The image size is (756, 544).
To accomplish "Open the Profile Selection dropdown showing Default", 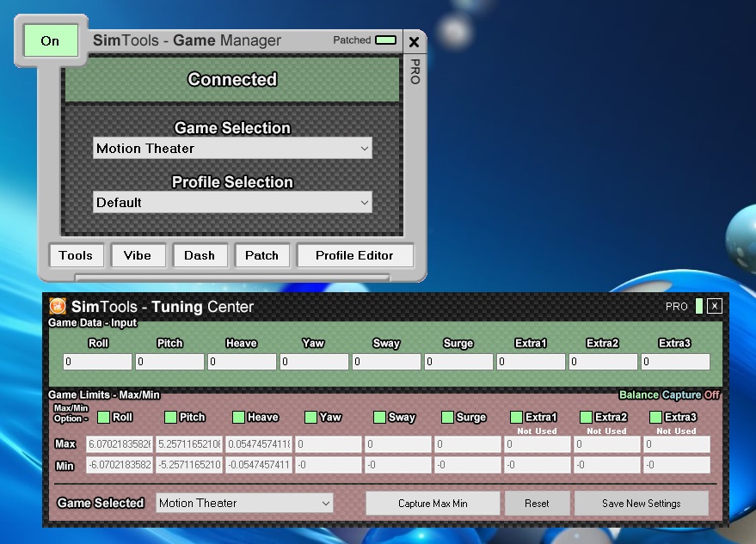I will 231,202.
